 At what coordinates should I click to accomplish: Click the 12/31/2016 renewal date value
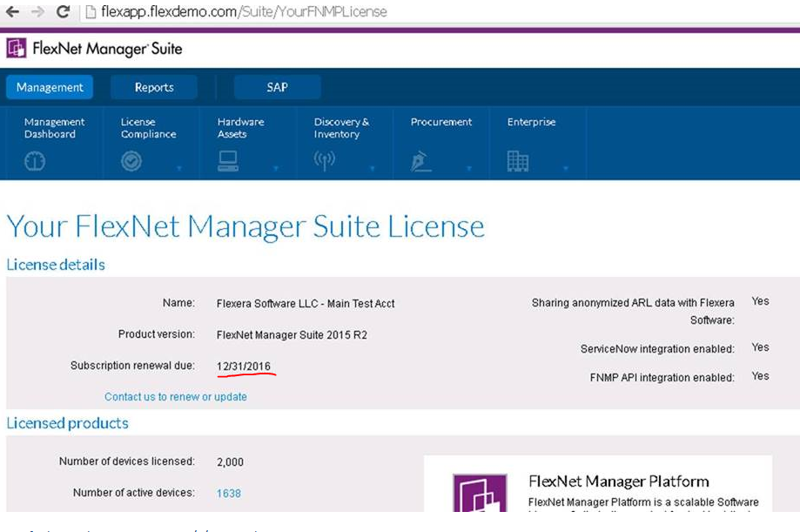pyautogui.click(x=244, y=366)
